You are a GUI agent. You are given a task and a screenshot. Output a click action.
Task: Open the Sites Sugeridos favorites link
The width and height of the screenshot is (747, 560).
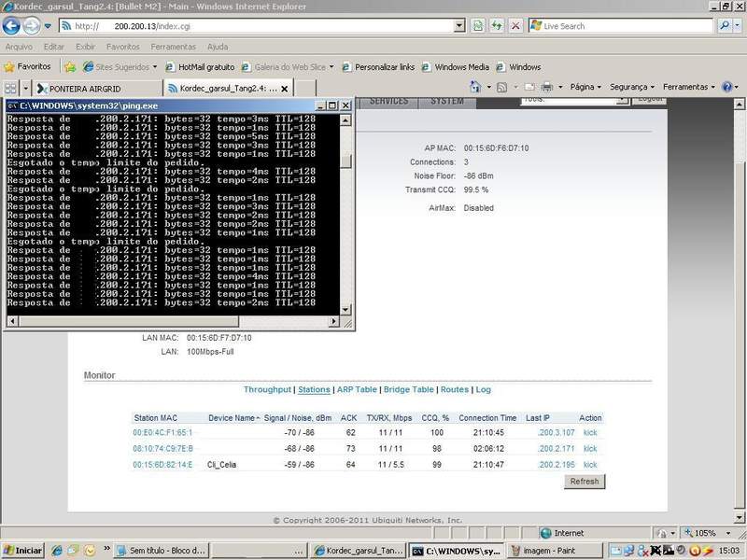tap(120, 67)
